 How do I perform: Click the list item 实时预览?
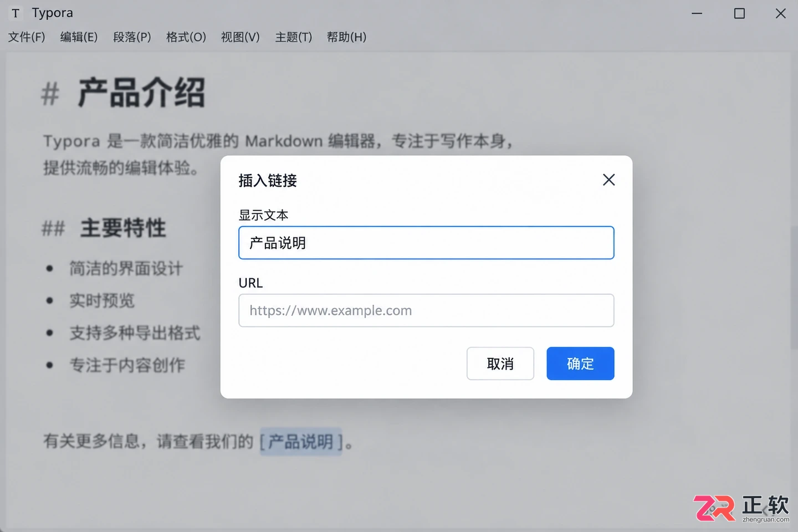click(x=102, y=301)
